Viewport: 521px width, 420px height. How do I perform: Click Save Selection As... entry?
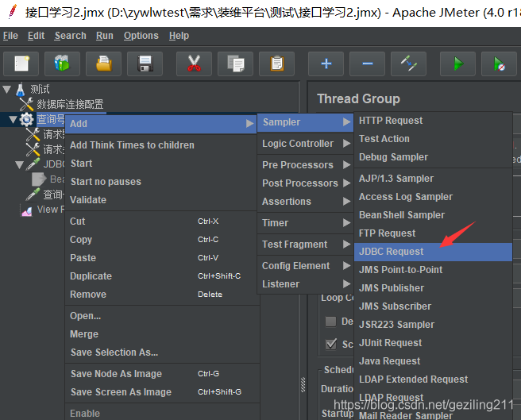pyautogui.click(x=161, y=353)
